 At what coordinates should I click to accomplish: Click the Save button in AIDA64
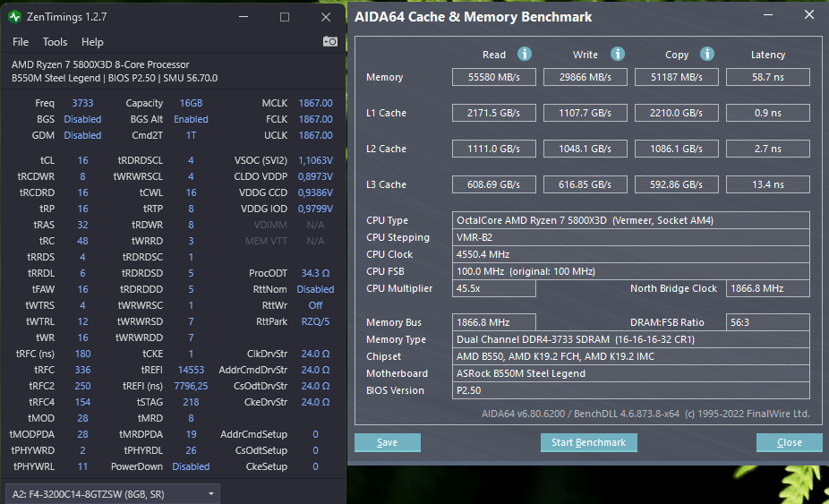click(388, 442)
